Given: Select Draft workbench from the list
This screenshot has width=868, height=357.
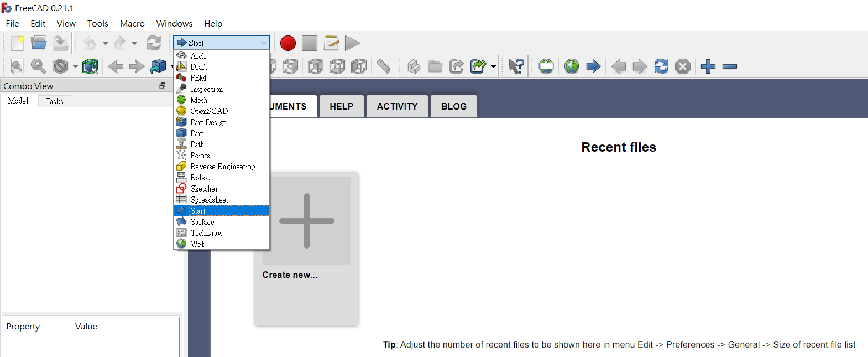Looking at the screenshot, I should [x=221, y=67].
